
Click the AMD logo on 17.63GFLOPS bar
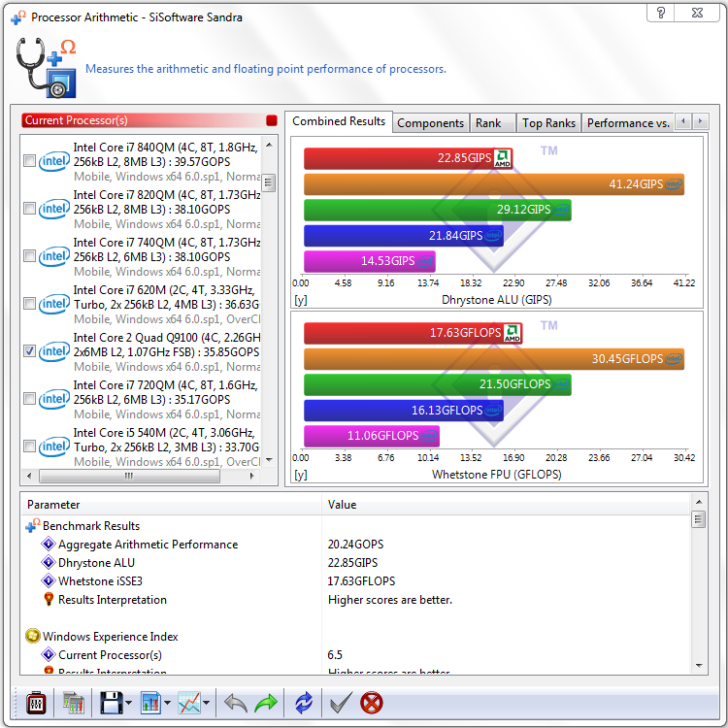[513, 333]
